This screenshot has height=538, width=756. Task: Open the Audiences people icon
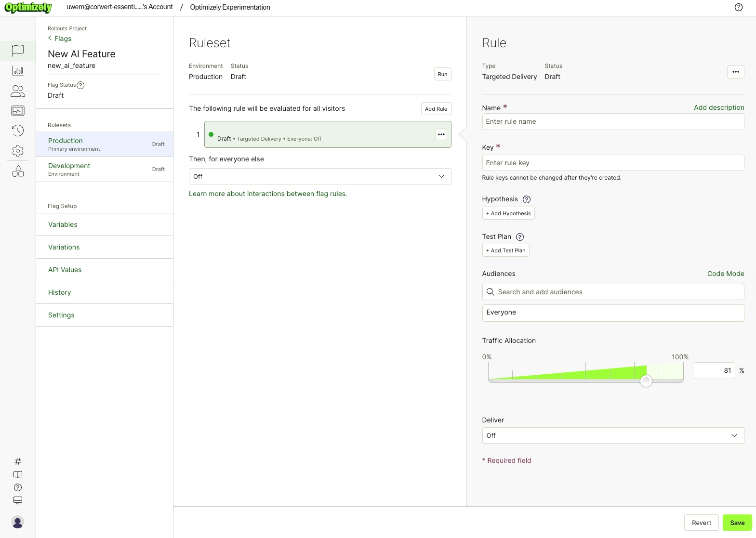pos(18,91)
